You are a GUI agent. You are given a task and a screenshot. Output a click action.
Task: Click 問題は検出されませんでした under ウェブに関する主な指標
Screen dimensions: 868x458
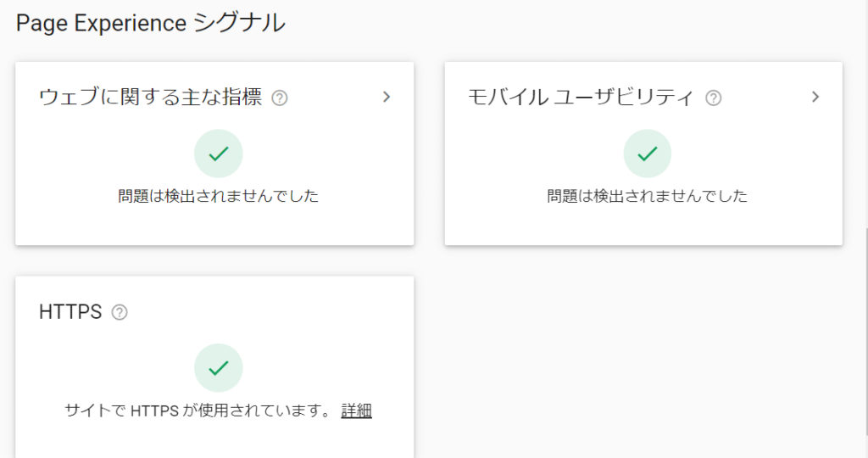(218, 195)
